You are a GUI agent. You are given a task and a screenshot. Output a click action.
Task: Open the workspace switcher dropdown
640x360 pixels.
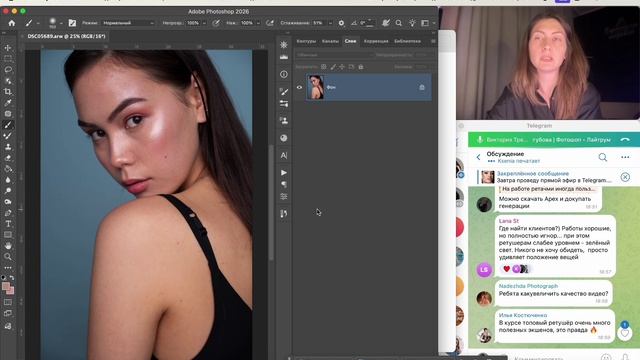(427, 23)
